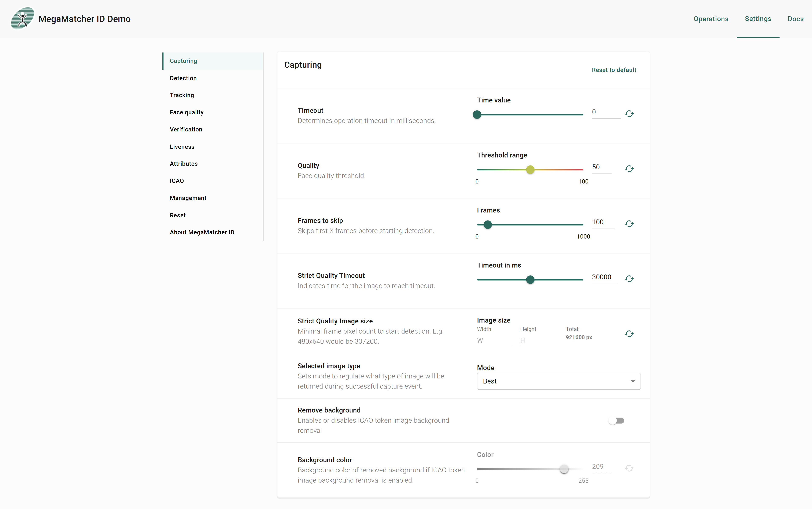Open the Mode dropdown showing Best
Viewport: 812px width, 509px height.
click(x=559, y=381)
